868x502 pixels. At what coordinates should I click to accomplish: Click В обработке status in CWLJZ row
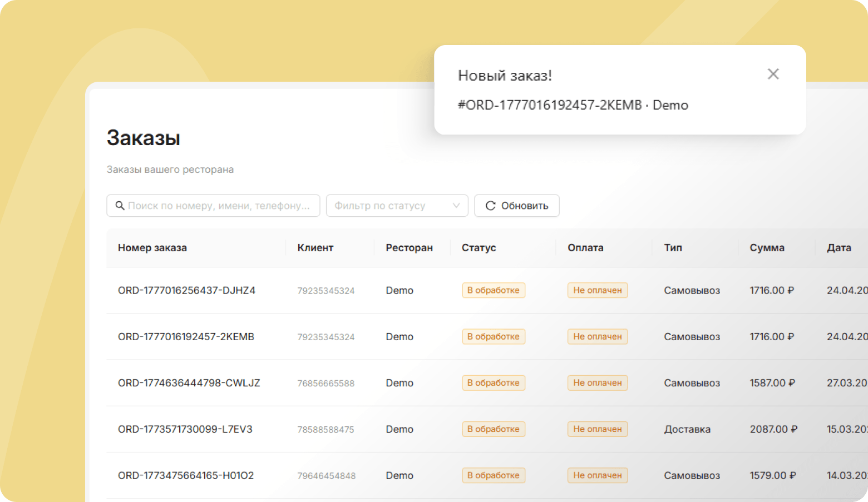pos(494,383)
